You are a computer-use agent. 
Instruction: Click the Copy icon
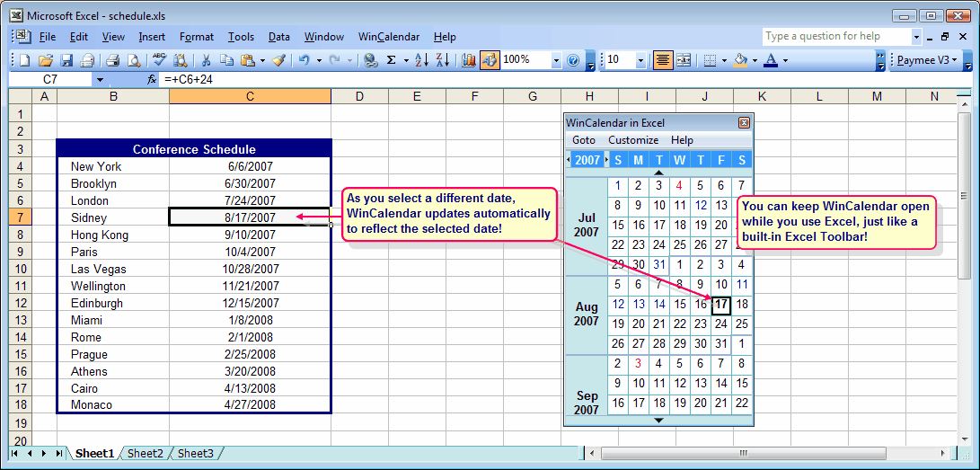pyautogui.click(x=226, y=60)
